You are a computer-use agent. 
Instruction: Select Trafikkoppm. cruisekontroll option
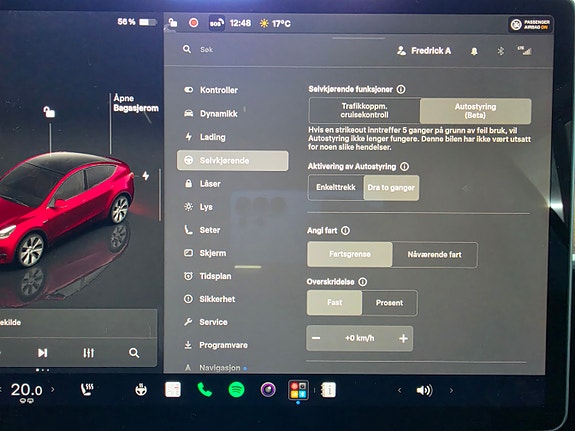click(x=365, y=110)
